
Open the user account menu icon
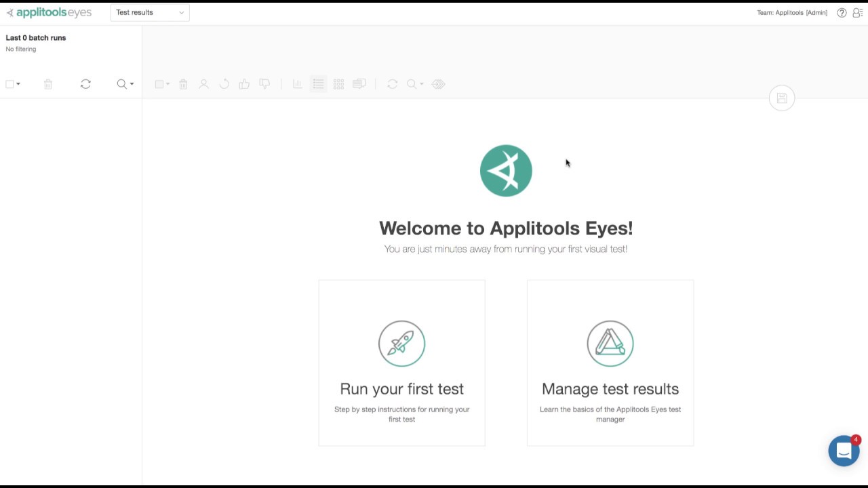(857, 13)
